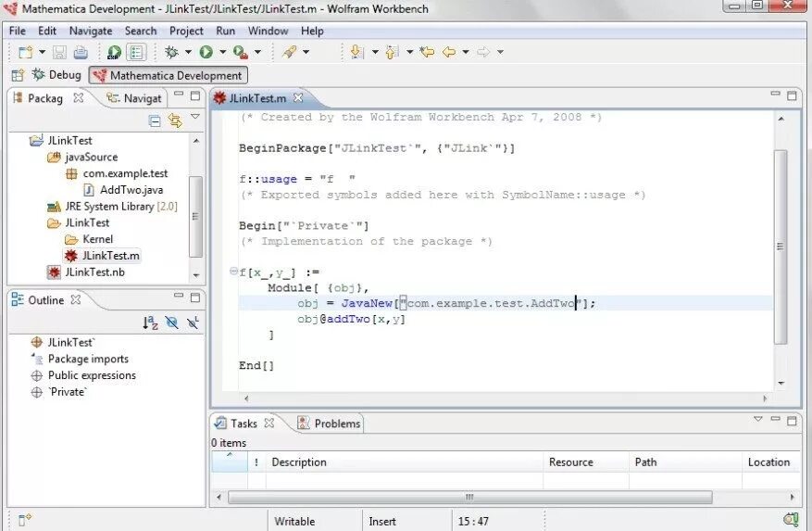Select the com.example.test package
This screenshot has width=812, height=531.
117,173
